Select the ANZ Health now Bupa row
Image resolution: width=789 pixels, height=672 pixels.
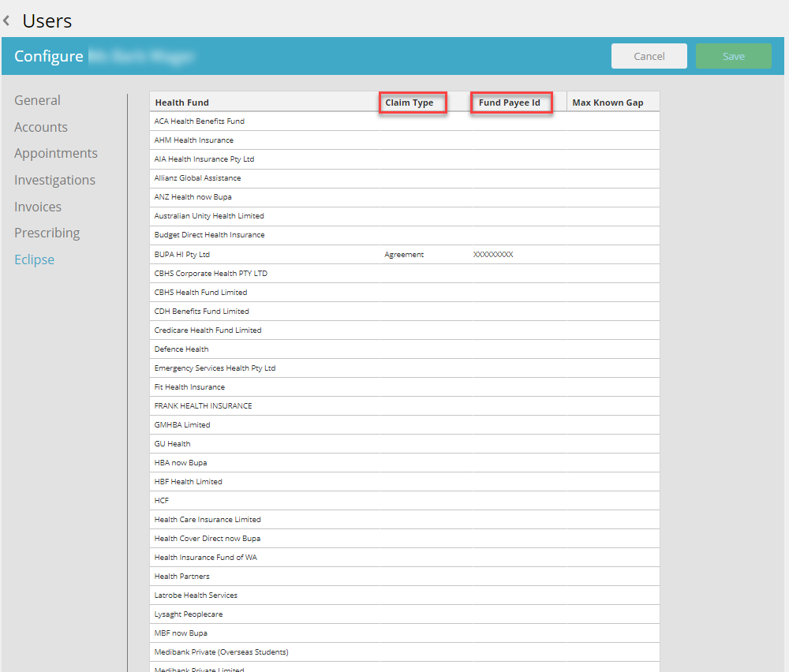(x=405, y=197)
